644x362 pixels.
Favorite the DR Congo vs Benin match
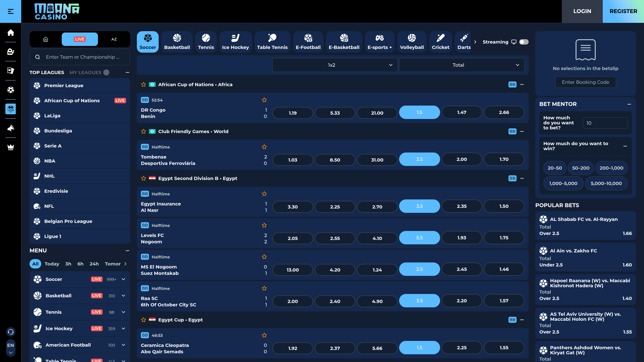264,100
